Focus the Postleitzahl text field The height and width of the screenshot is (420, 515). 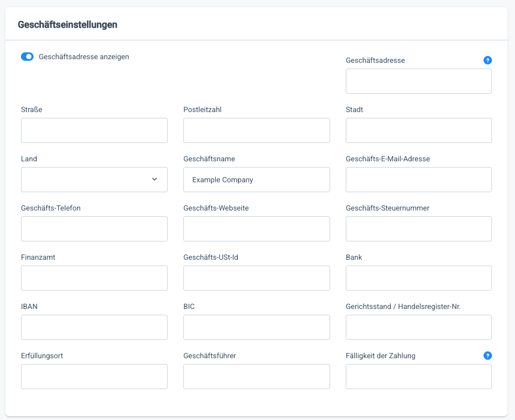point(256,130)
